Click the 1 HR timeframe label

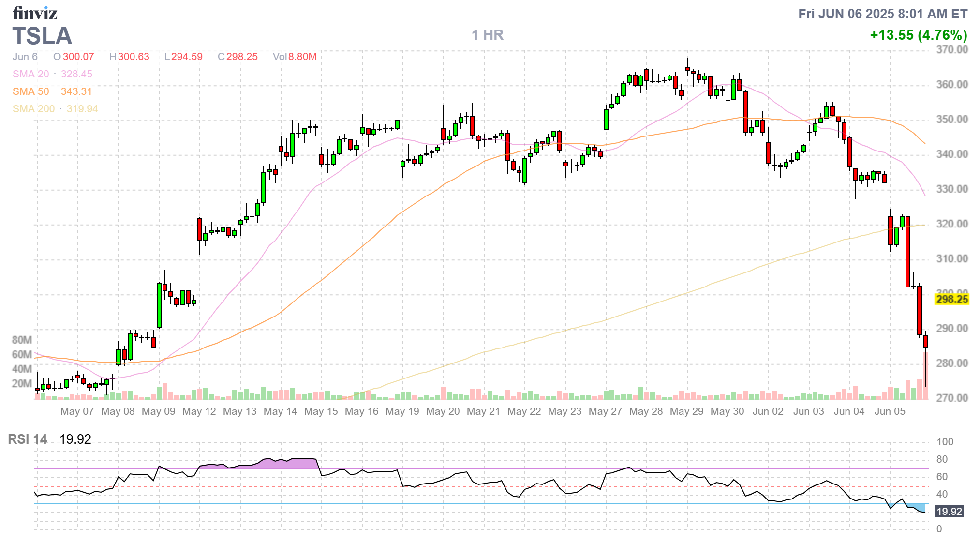pos(488,35)
